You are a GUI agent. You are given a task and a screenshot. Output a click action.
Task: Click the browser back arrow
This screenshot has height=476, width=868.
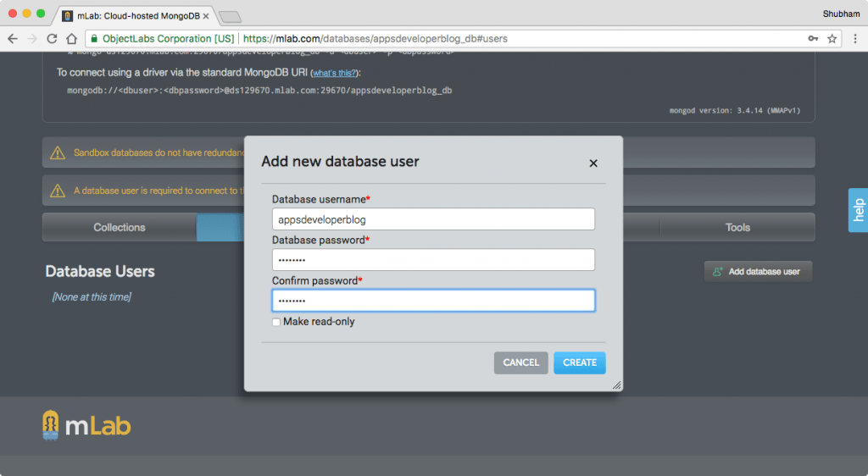(x=13, y=39)
